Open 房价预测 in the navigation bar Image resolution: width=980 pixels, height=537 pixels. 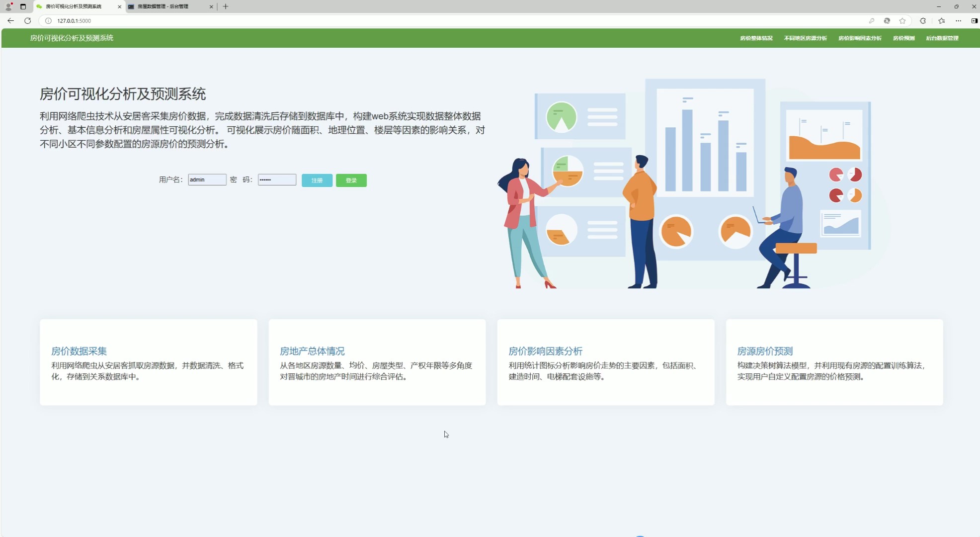pyautogui.click(x=903, y=38)
